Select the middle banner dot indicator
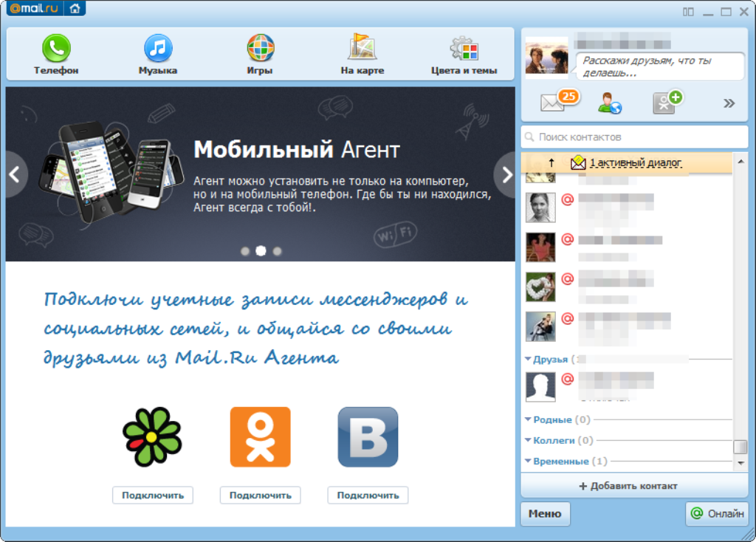The width and height of the screenshot is (756, 542). 261,251
